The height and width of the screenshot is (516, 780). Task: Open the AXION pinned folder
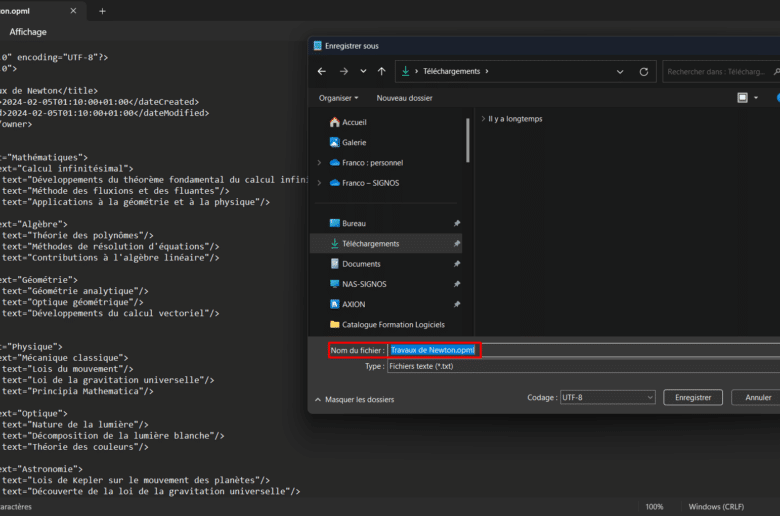coord(355,304)
